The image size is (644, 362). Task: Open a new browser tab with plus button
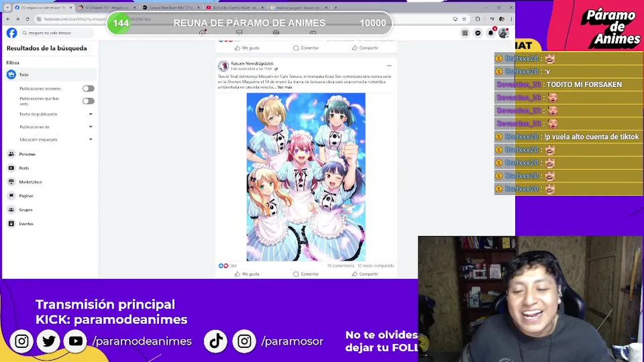coord(336,8)
